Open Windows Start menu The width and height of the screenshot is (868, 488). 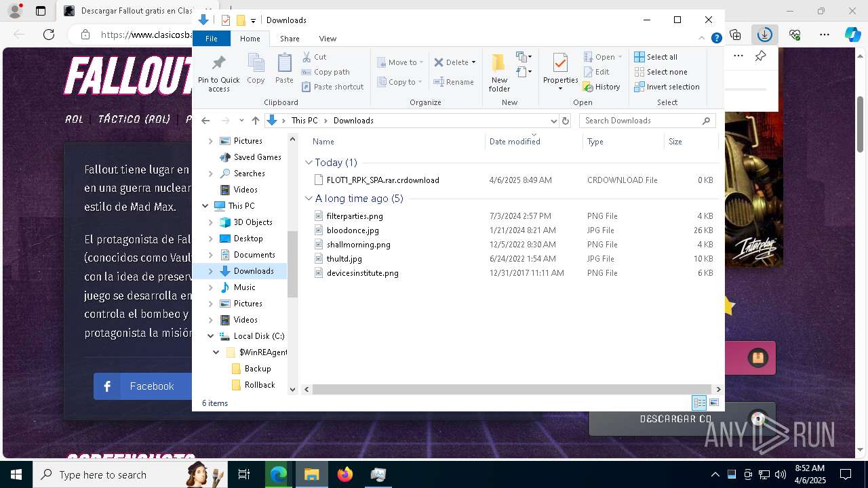16,474
